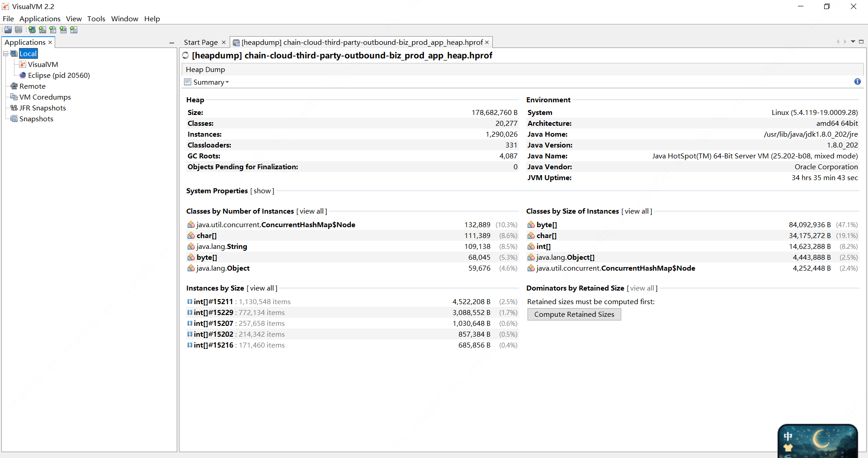This screenshot has width=868, height=458.
Task: Click the VisualVM node icon in tree
Action: point(23,64)
